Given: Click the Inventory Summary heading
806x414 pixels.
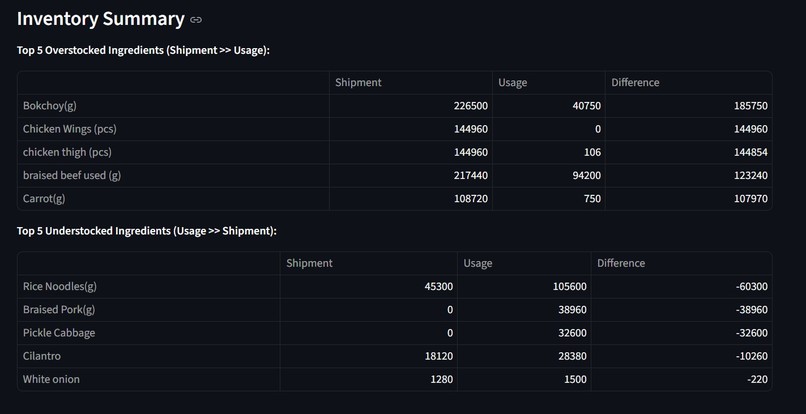Looking at the screenshot, I should 101,19.
